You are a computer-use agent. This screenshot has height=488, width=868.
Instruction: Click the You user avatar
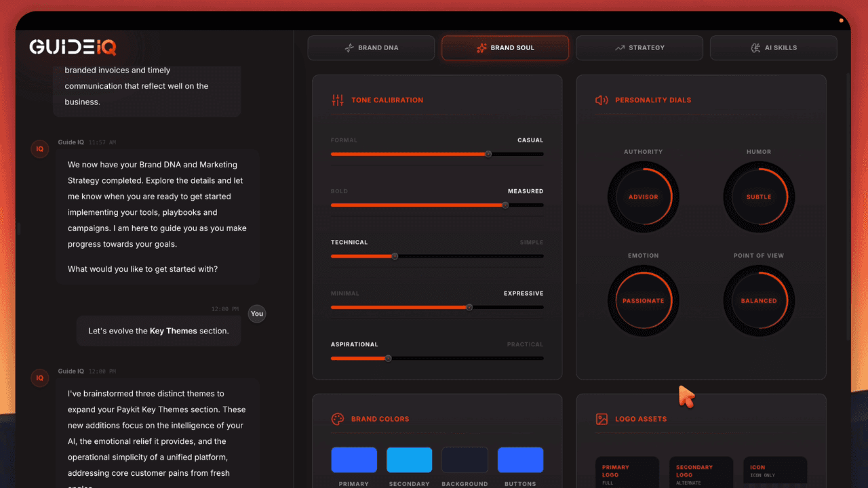pos(257,314)
